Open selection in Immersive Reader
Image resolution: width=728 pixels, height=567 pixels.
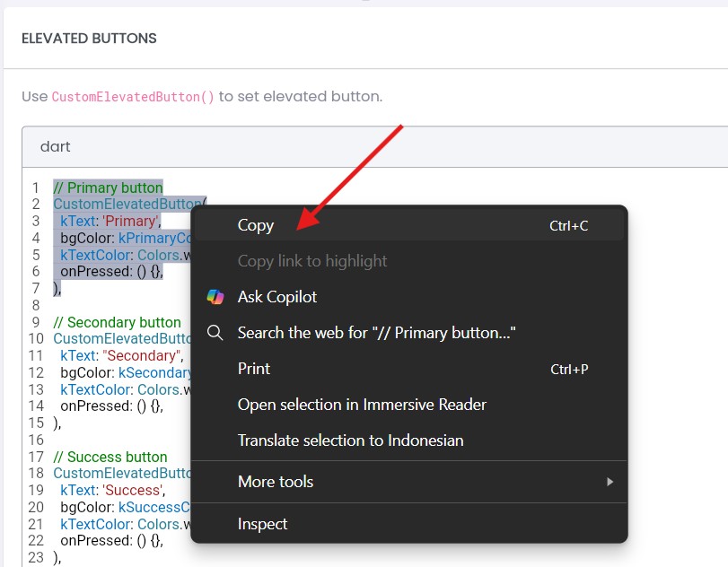(362, 405)
